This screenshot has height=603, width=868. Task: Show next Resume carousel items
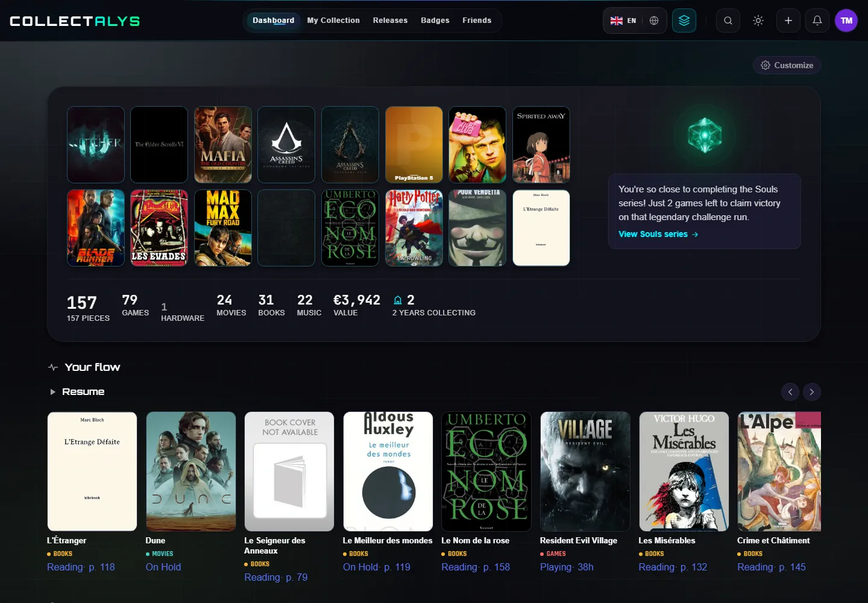(812, 392)
